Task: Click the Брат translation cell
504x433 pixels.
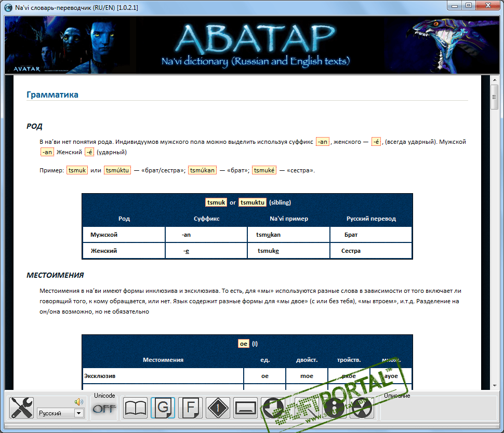Action: [371, 235]
